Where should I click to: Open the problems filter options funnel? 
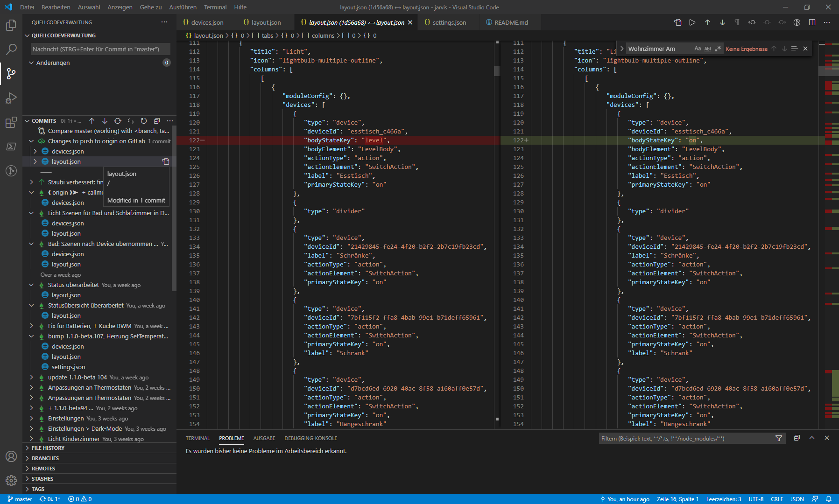[x=779, y=438]
